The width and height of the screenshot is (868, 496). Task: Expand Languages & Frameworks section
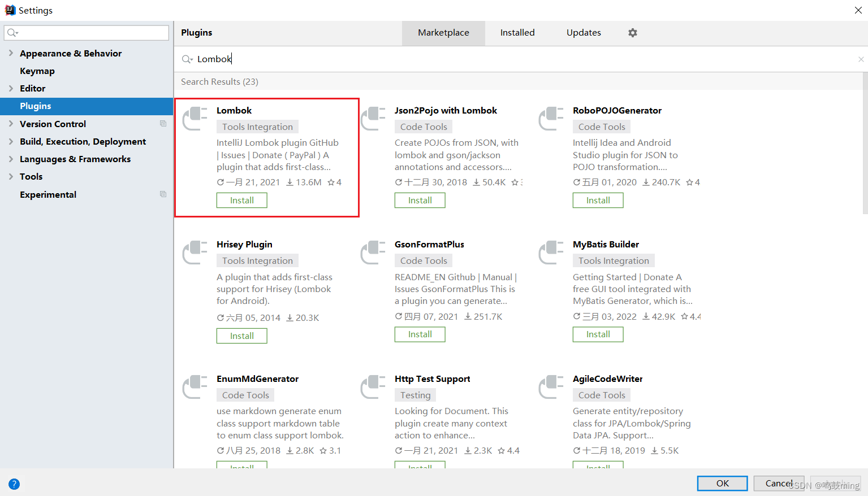[11, 159]
